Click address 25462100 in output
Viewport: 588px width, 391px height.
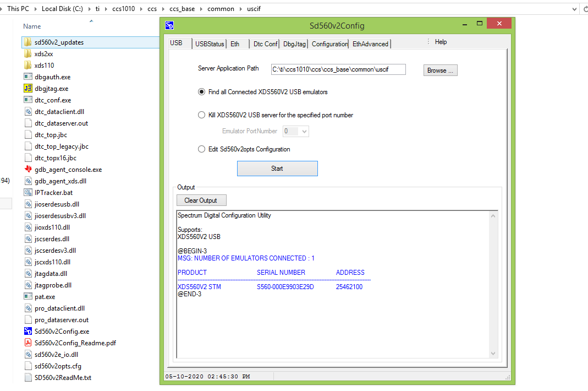pos(349,287)
